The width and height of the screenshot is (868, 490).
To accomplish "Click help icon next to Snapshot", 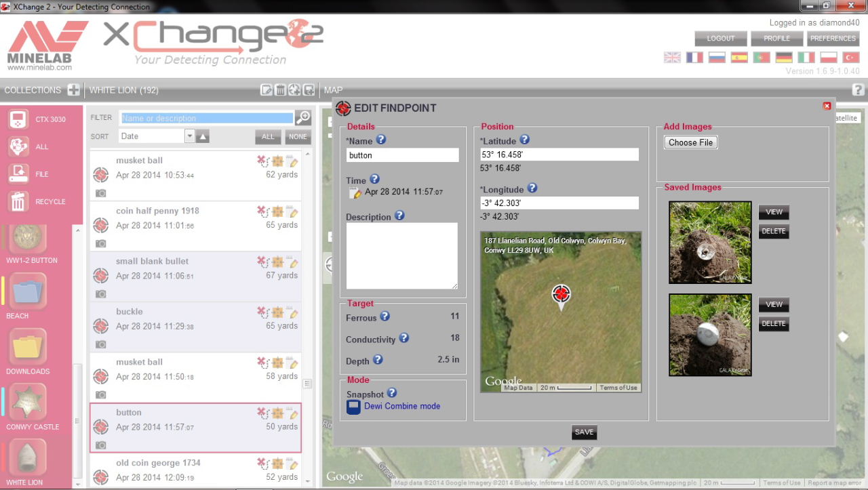I will [x=391, y=393].
